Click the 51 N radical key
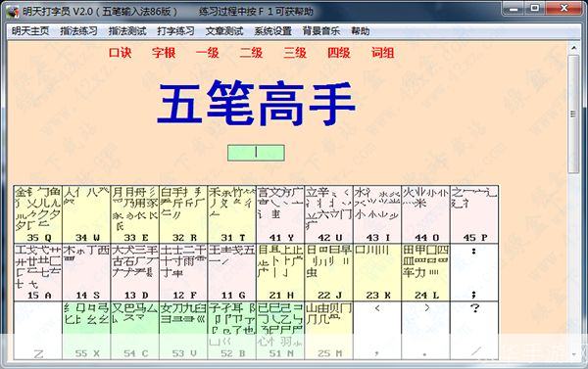 tap(280, 331)
